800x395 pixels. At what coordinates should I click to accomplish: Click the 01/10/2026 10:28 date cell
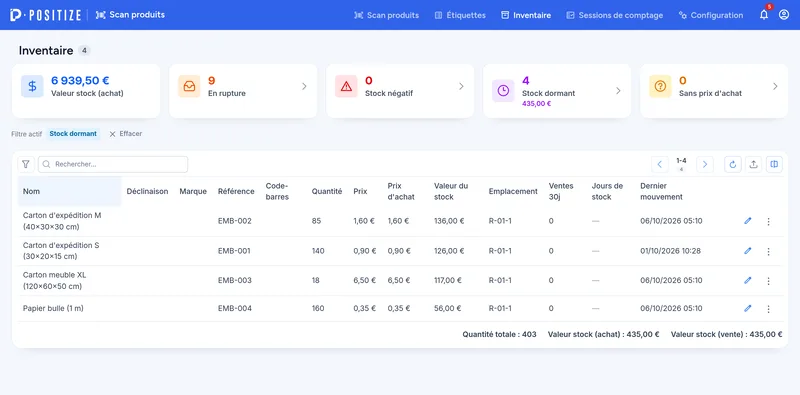tap(670, 251)
